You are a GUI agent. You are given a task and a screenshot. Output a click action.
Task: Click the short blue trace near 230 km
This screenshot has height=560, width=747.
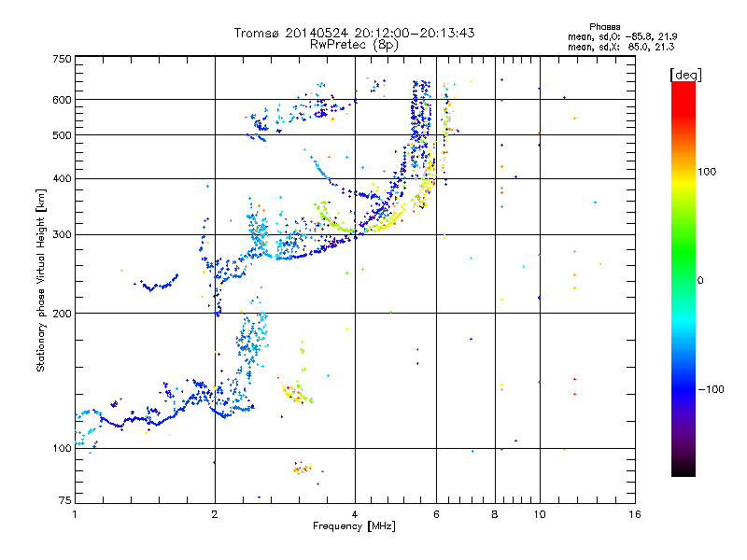pyautogui.click(x=156, y=283)
